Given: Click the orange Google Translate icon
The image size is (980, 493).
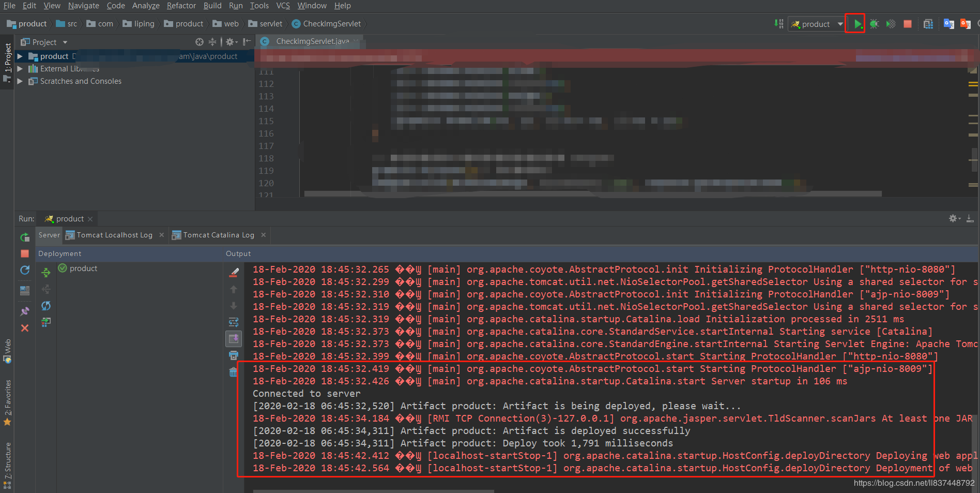Looking at the screenshot, I should 965,24.
